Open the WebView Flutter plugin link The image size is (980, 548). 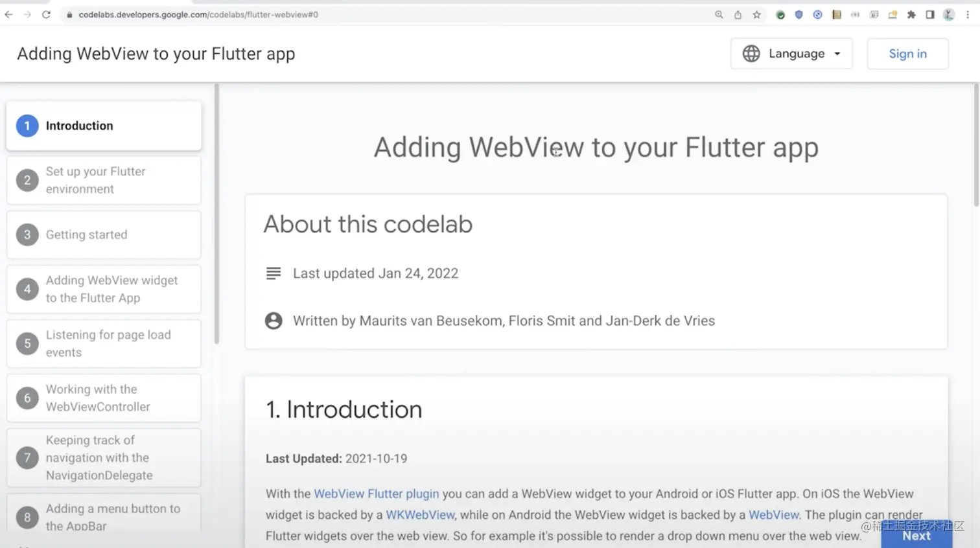tap(376, 494)
